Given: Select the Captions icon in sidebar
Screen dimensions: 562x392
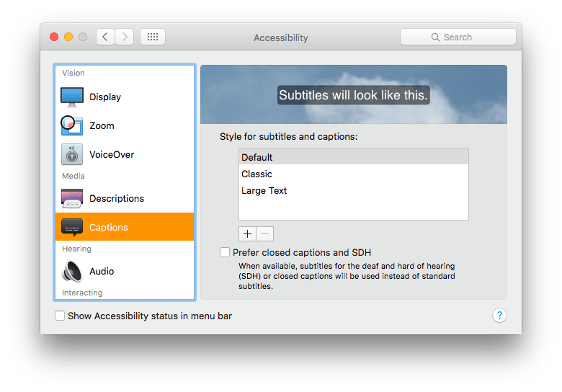Looking at the screenshot, I should click(72, 228).
